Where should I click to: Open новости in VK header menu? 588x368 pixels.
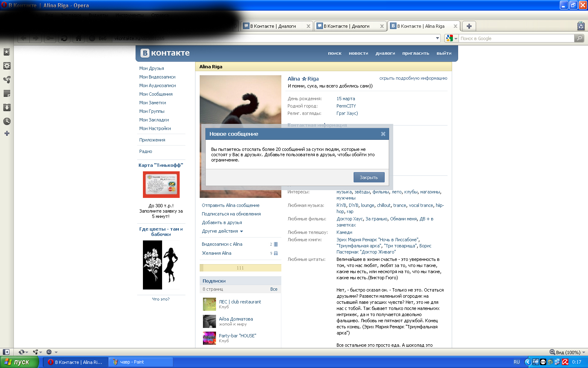[359, 53]
